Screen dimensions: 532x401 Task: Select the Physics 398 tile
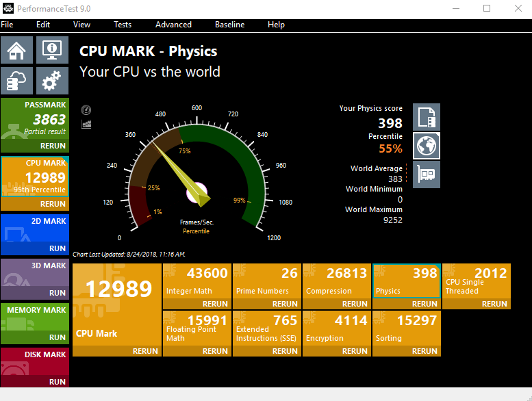pos(407,281)
